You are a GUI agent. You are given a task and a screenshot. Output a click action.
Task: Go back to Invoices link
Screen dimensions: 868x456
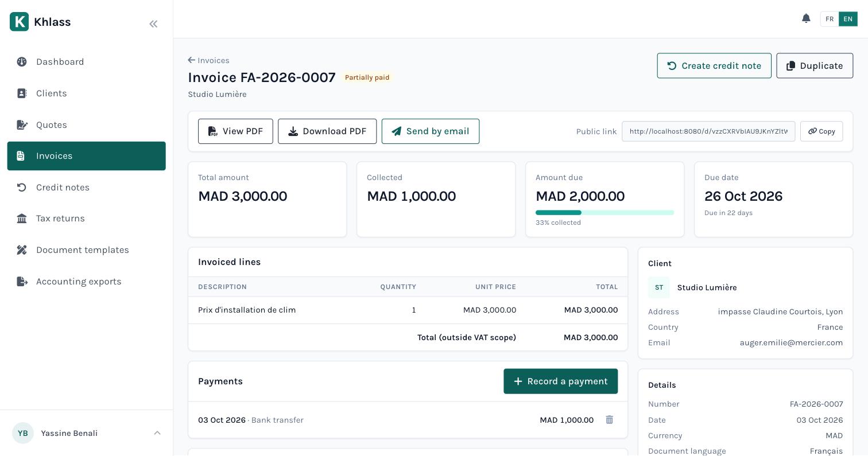pos(209,60)
